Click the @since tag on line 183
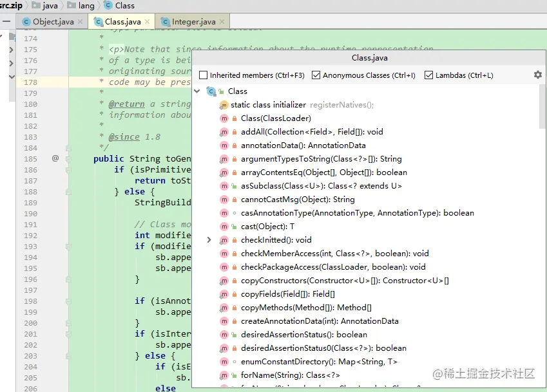547x392 pixels. [124, 137]
